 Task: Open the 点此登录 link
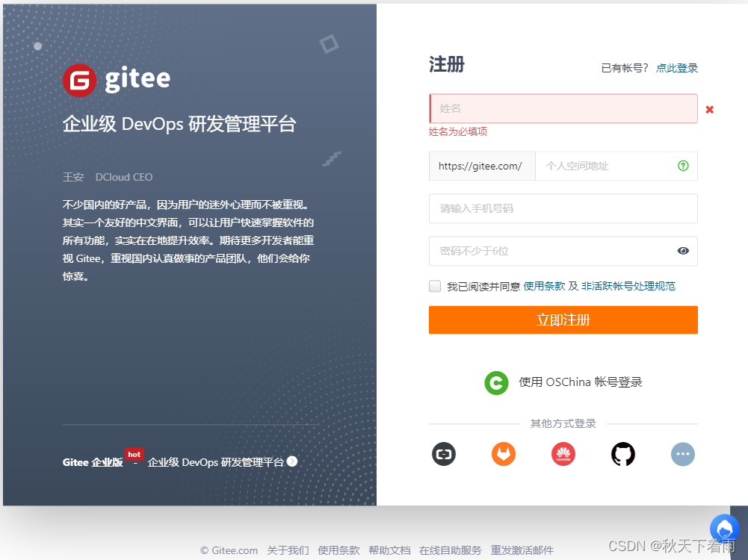(x=676, y=68)
